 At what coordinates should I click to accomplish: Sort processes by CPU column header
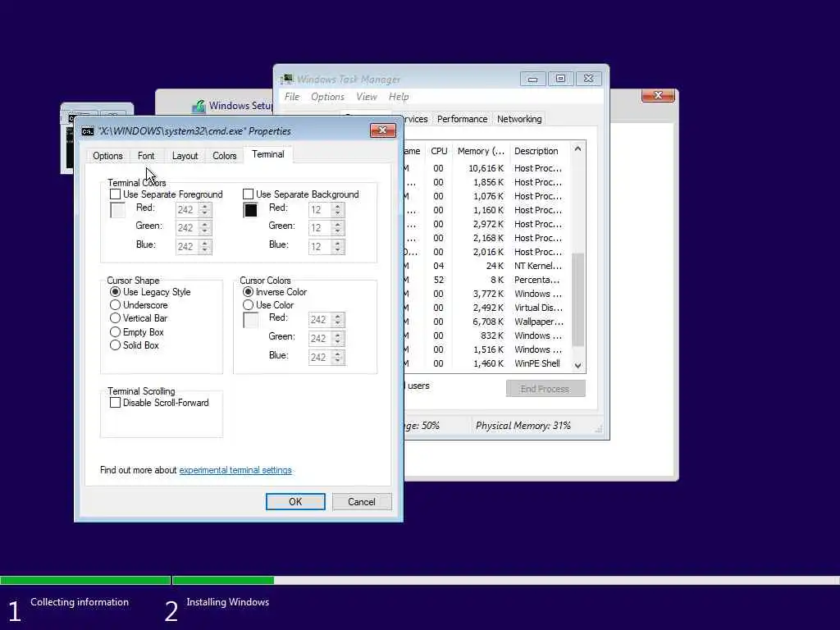(x=439, y=151)
